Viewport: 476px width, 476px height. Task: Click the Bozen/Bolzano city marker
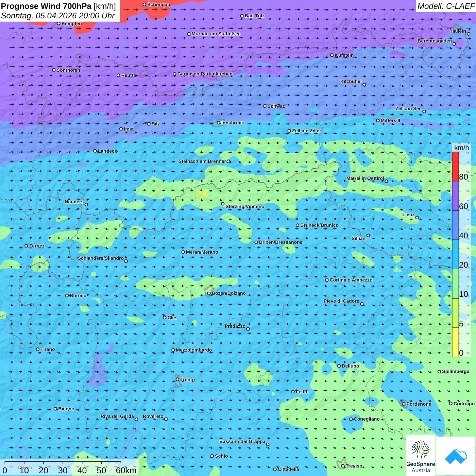click(x=209, y=293)
